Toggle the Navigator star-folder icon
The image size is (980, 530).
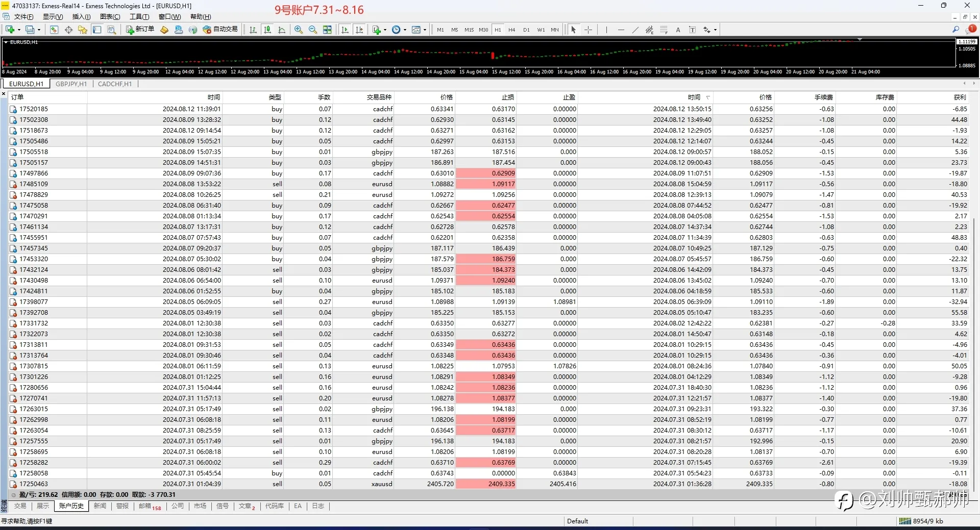(x=83, y=30)
